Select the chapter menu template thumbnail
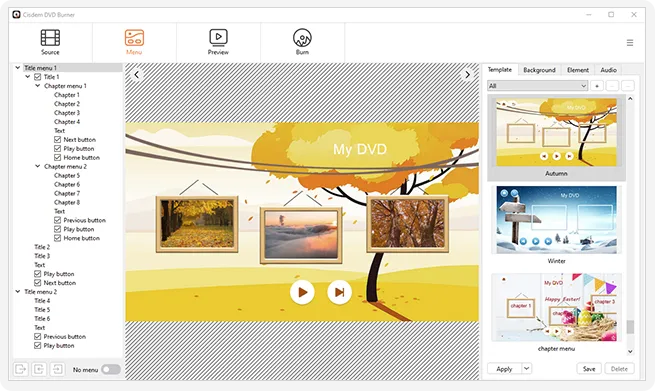The height and width of the screenshot is (391, 655). [x=556, y=307]
